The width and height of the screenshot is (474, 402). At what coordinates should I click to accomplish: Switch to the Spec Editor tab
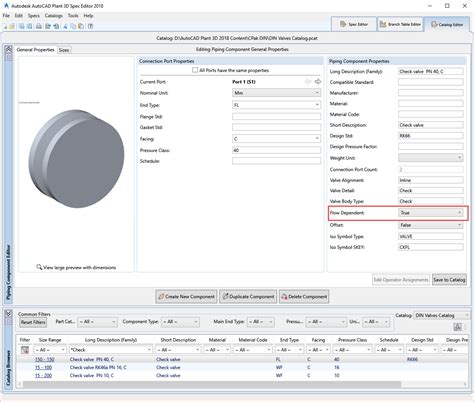coord(354,24)
